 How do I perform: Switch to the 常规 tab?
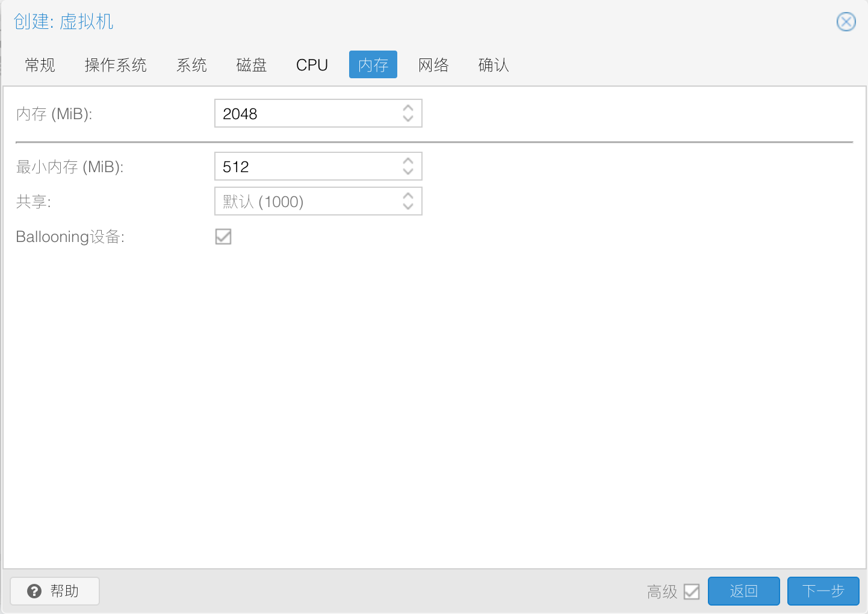pos(40,65)
